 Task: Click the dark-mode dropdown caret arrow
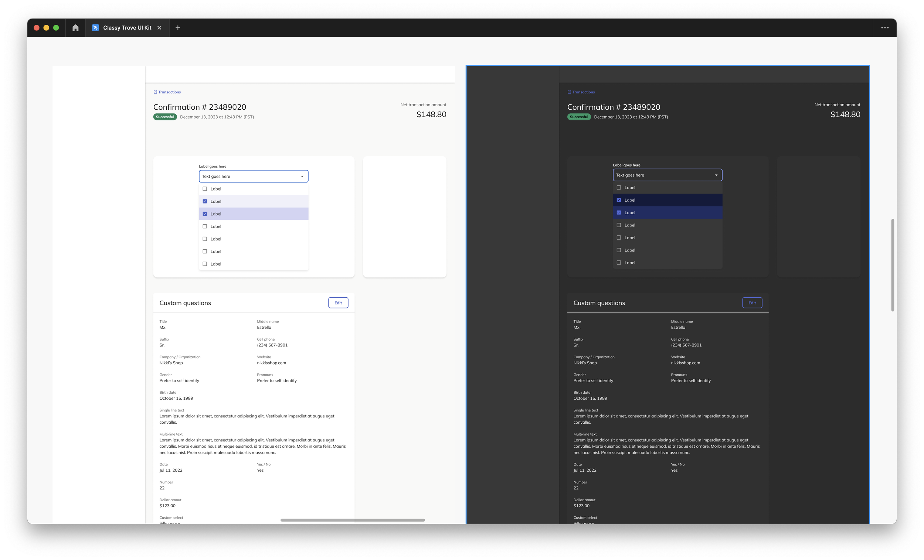pos(716,175)
